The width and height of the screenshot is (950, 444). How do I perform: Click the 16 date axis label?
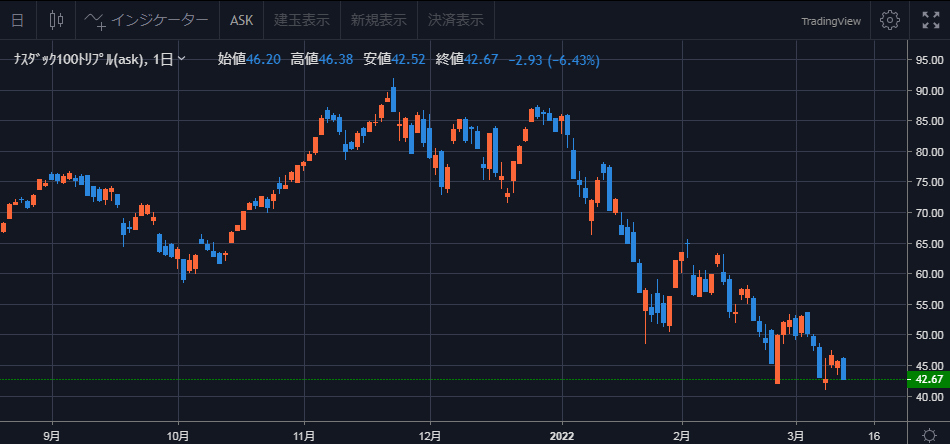click(x=874, y=435)
